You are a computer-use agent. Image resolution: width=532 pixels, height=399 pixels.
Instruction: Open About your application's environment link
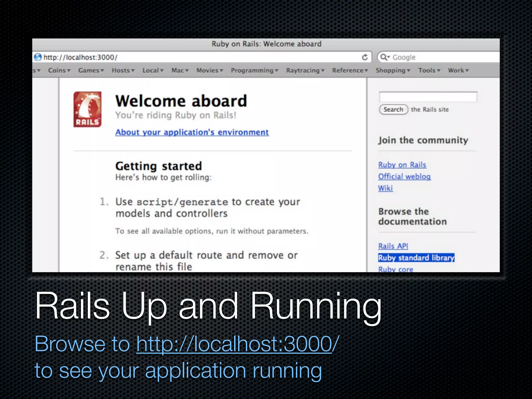pos(192,132)
